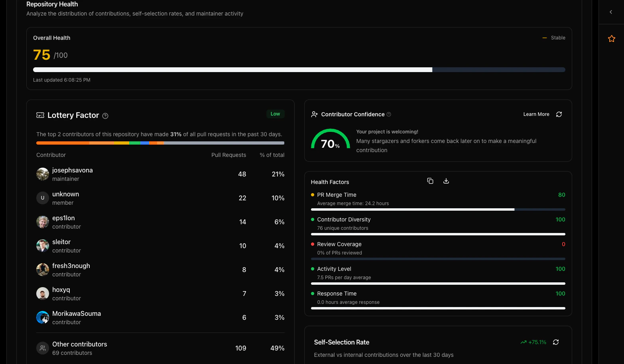Image resolution: width=624 pixels, height=364 pixels.
Task: Refresh the Contributor Confidence score
Action: (x=559, y=114)
